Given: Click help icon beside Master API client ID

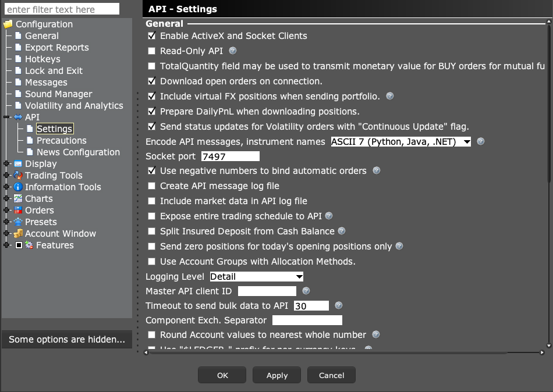Looking at the screenshot, I should click(x=306, y=291).
